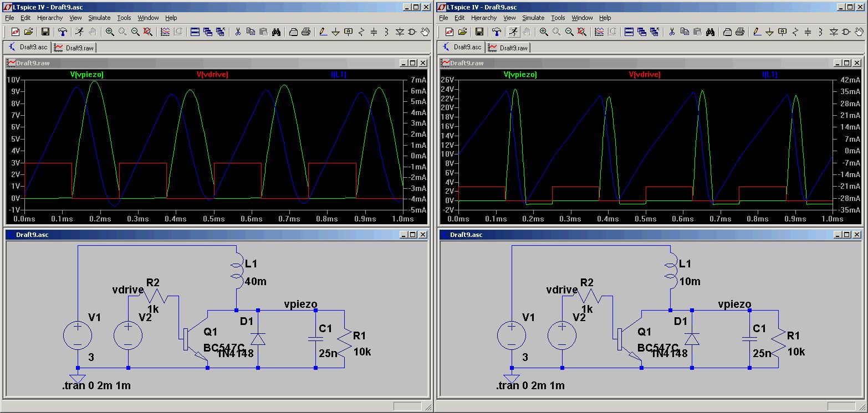The image size is (868, 413).
Task: Click the .tran 0 2m 1m directive, left schematic
Action: pos(96,385)
